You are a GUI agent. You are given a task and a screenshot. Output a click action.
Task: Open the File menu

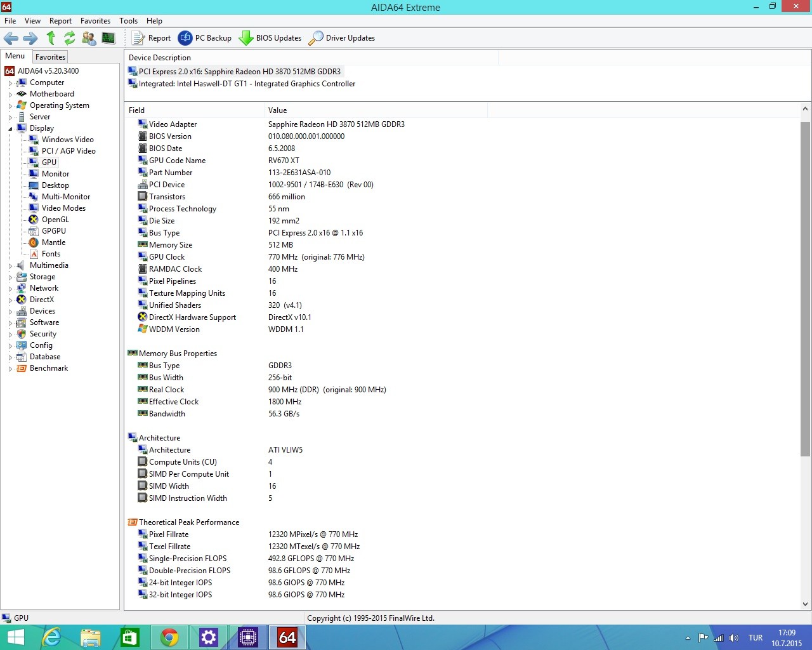[x=10, y=21]
